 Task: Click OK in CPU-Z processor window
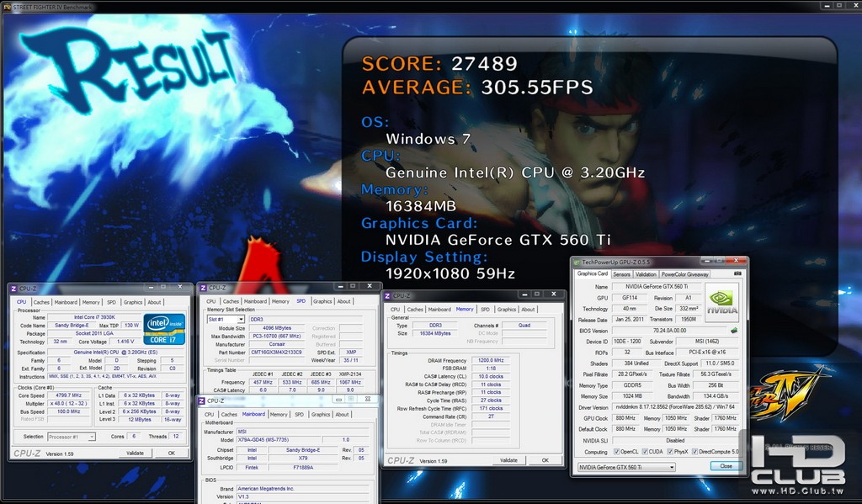(171, 454)
